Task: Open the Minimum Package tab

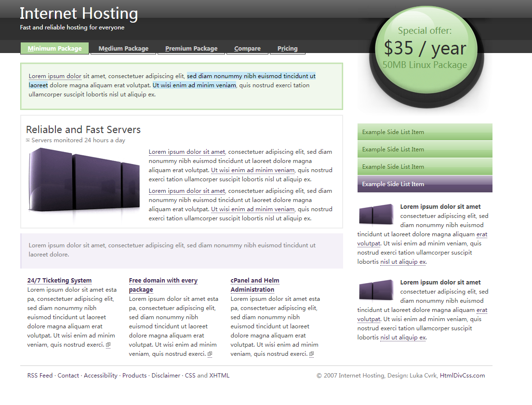Action: pos(54,48)
